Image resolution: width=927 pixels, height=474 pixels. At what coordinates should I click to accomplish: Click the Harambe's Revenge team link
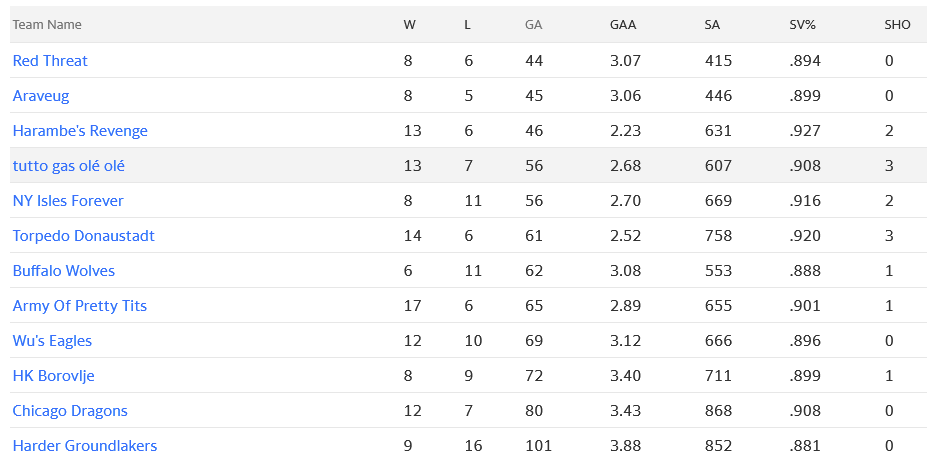(x=80, y=131)
